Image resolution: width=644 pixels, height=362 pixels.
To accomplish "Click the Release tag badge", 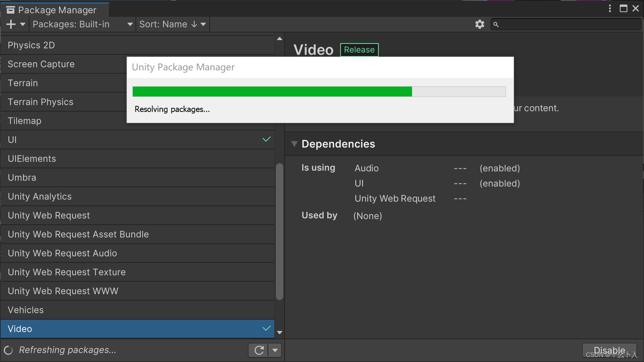I will click(x=359, y=50).
